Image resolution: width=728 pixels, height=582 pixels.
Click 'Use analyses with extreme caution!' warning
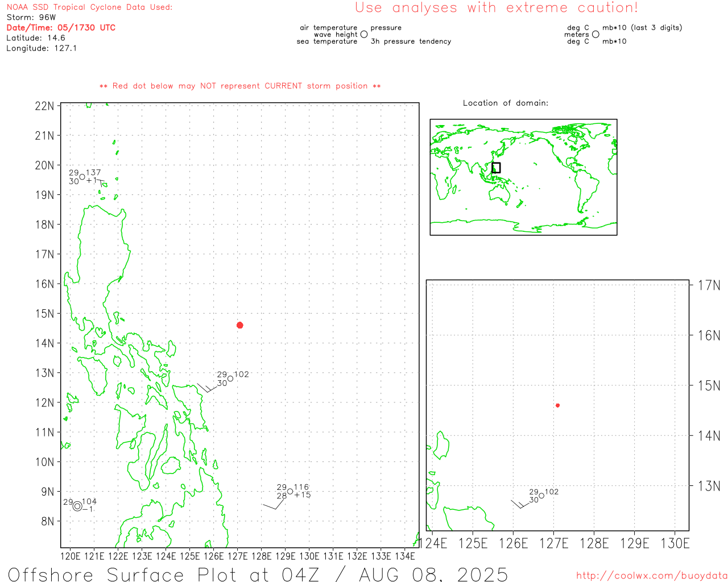497,8
